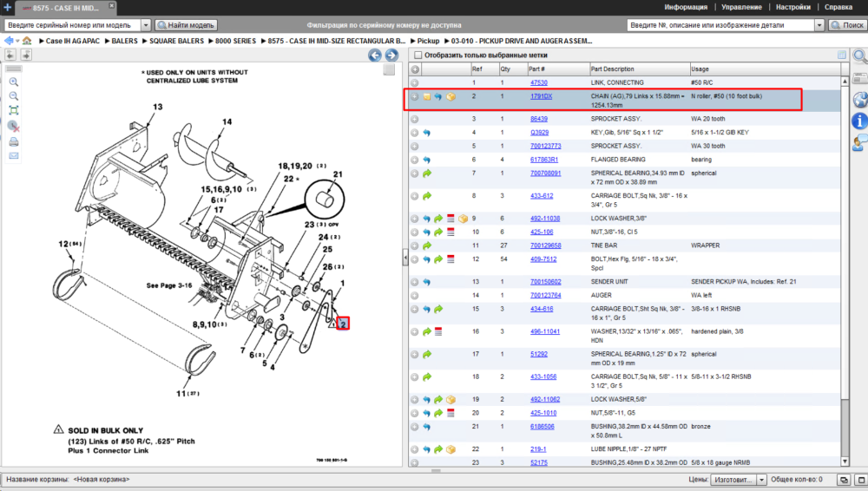Click the Поиск search button
The height and width of the screenshot is (491, 868).
click(x=847, y=25)
